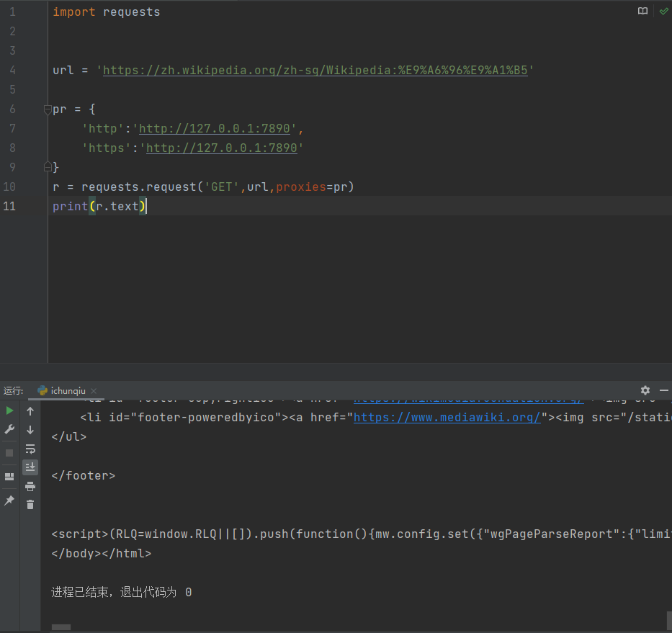Click gutter line number 11

tap(9, 206)
